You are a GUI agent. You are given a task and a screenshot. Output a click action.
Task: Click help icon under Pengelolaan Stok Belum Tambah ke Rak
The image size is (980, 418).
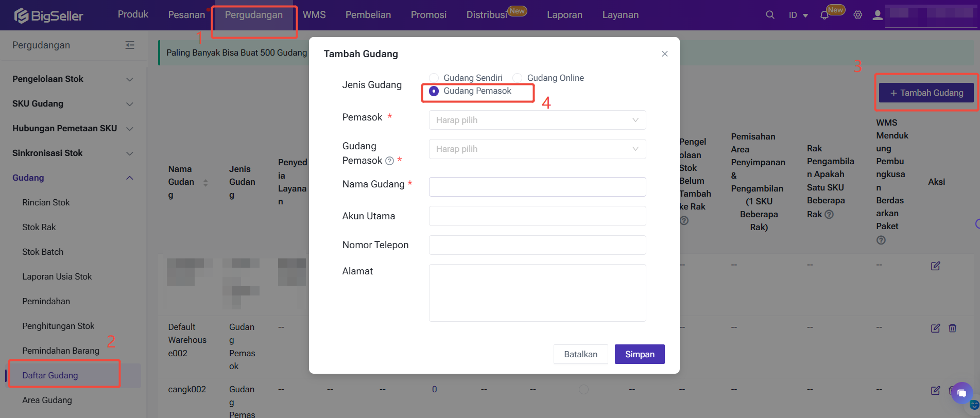tap(684, 220)
